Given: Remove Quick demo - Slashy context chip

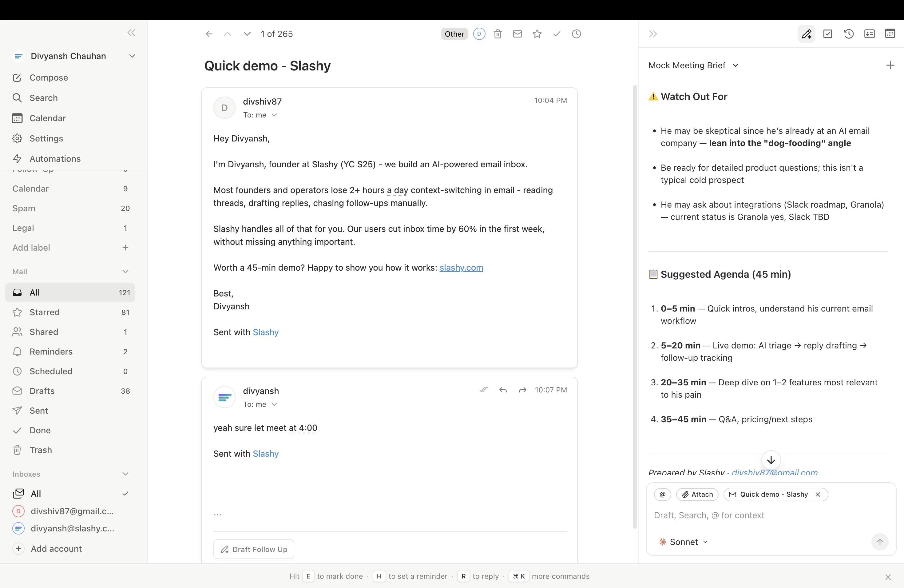Looking at the screenshot, I should point(818,495).
